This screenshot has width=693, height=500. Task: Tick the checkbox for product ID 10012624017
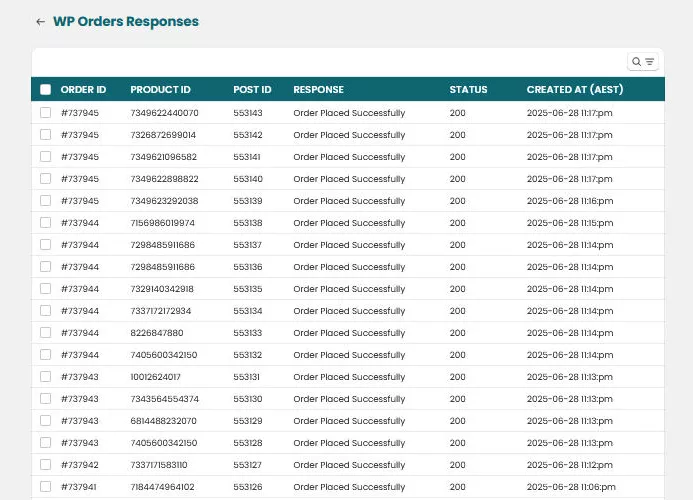pyautogui.click(x=46, y=377)
